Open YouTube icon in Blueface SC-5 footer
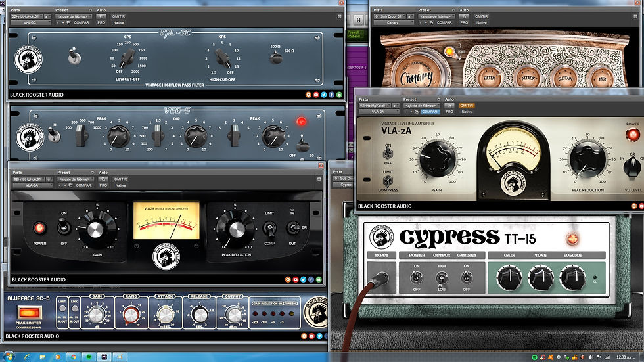The image size is (644, 362). pos(311,336)
